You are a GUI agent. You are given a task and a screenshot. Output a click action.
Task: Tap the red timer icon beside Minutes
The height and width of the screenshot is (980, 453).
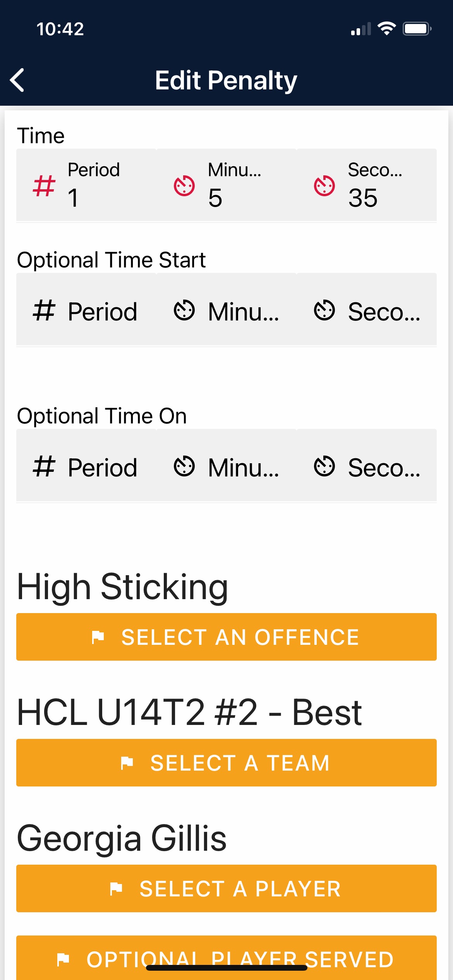click(184, 186)
